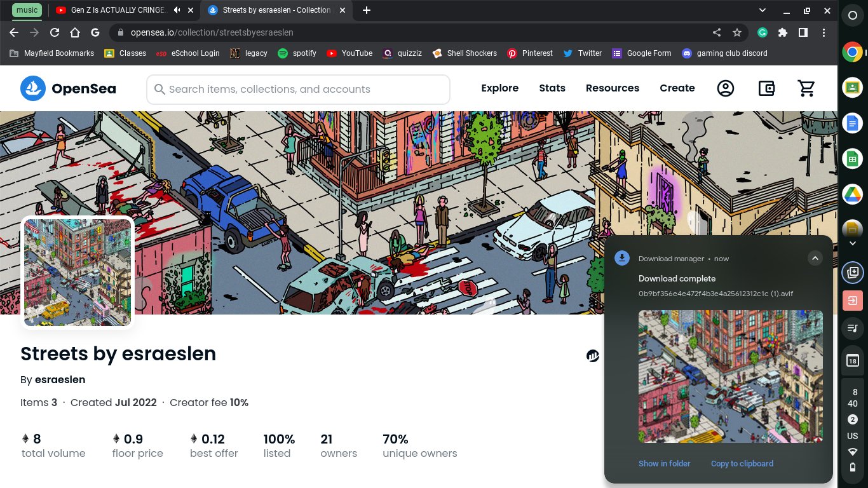This screenshot has width=868, height=488.
Task: Open the gaming club discord bookmark
Action: point(725,53)
